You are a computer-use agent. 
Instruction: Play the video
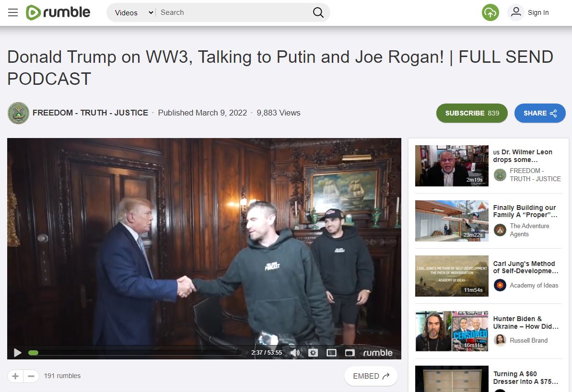pos(17,353)
